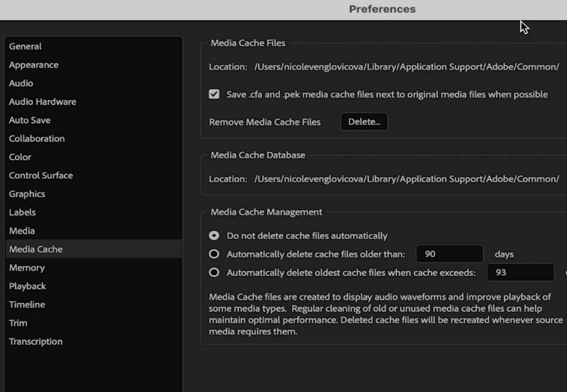Enable deleting oldest cache files when cache exceeds limit
The width and height of the screenshot is (567, 392).
[x=214, y=272]
